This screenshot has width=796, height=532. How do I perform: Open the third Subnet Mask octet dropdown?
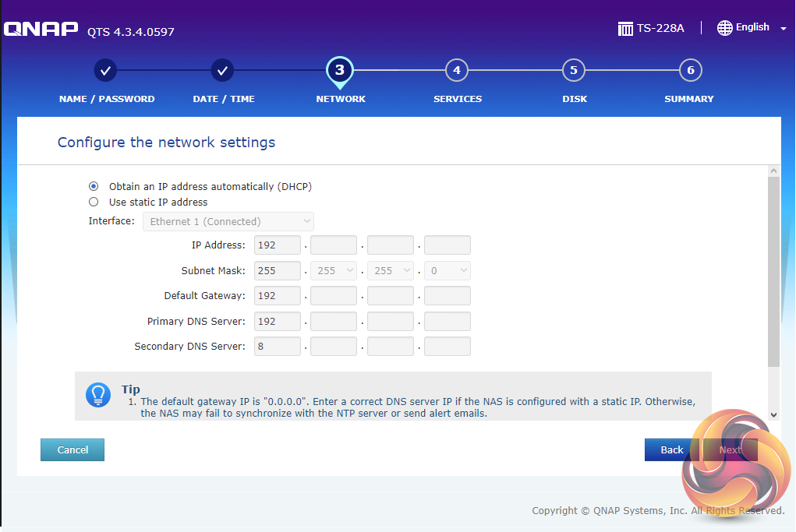(x=391, y=271)
